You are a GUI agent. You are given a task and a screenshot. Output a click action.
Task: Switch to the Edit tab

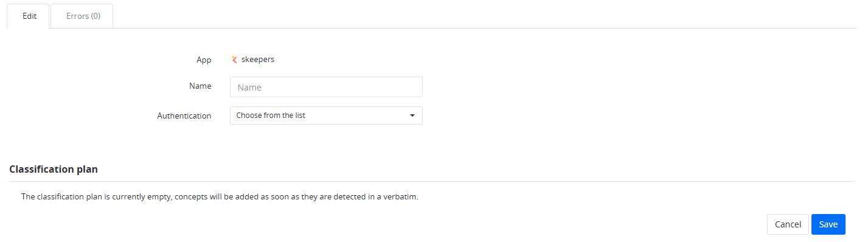tap(30, 16)
